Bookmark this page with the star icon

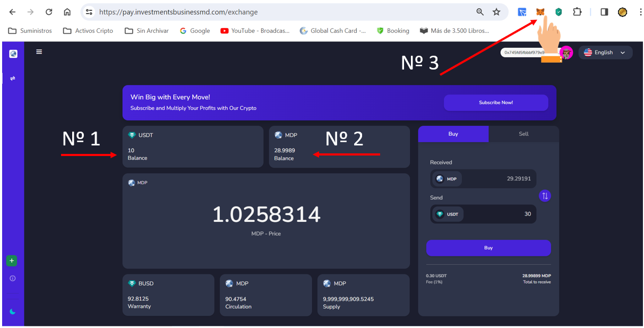coord(496,12)
